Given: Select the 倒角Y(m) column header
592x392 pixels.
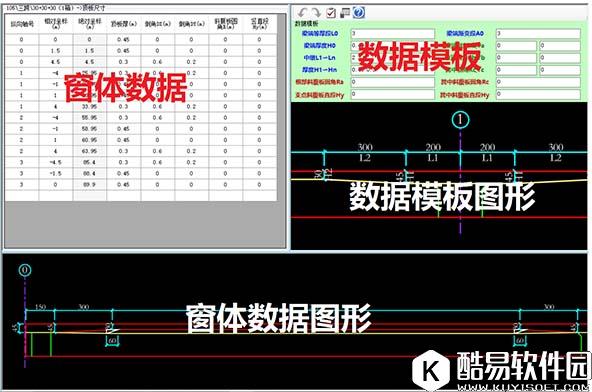Looking at the screenshot, I should click(x=191, y=24).
